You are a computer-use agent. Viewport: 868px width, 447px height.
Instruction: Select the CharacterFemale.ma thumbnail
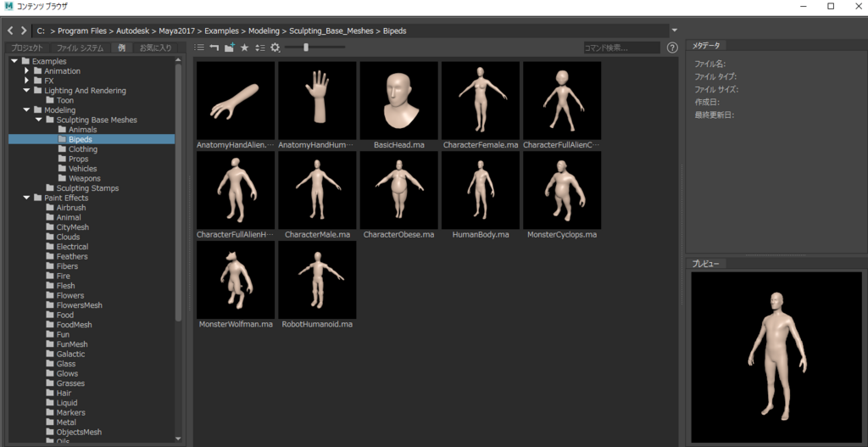pyautogui.click(x=481, y=100)
